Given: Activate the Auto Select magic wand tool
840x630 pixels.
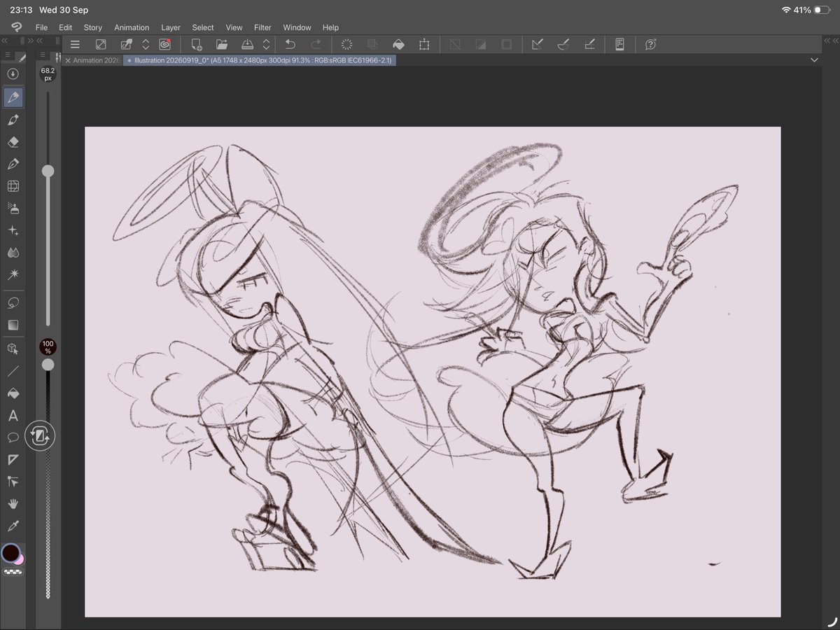Looking at the screenshot, I should 13,274.
